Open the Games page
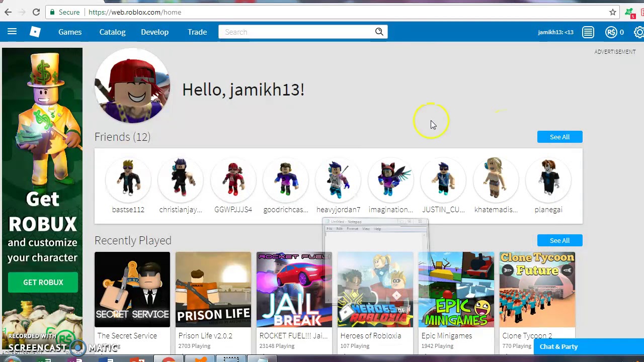 click(x=70, y=32)
